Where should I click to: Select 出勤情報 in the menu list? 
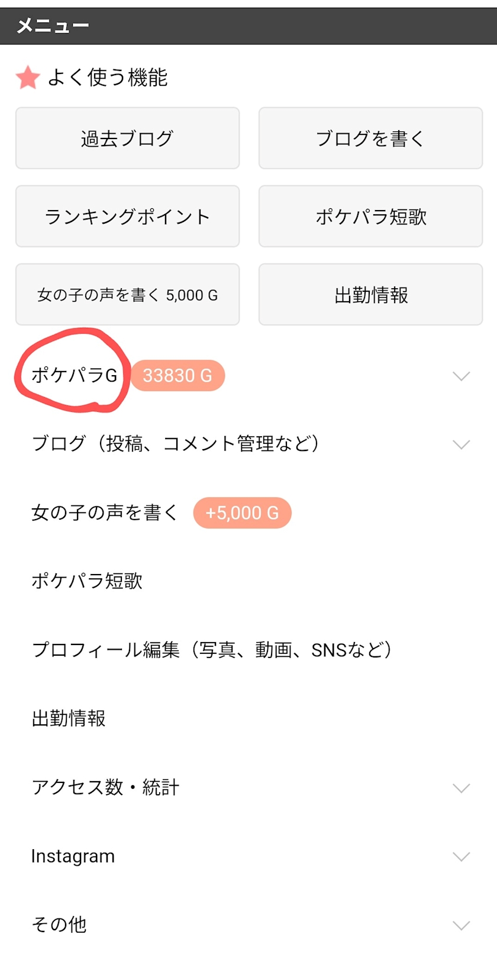tap(69, 718)
